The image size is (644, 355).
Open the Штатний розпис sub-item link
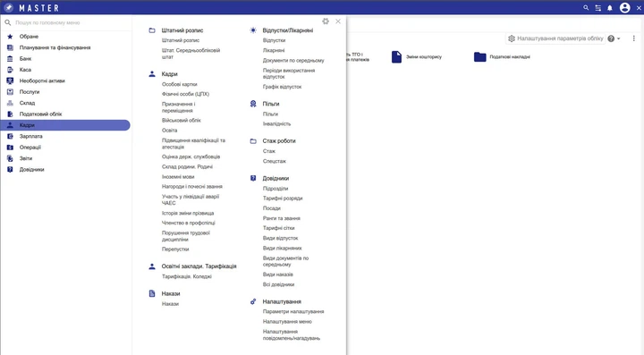coord(181,40)
